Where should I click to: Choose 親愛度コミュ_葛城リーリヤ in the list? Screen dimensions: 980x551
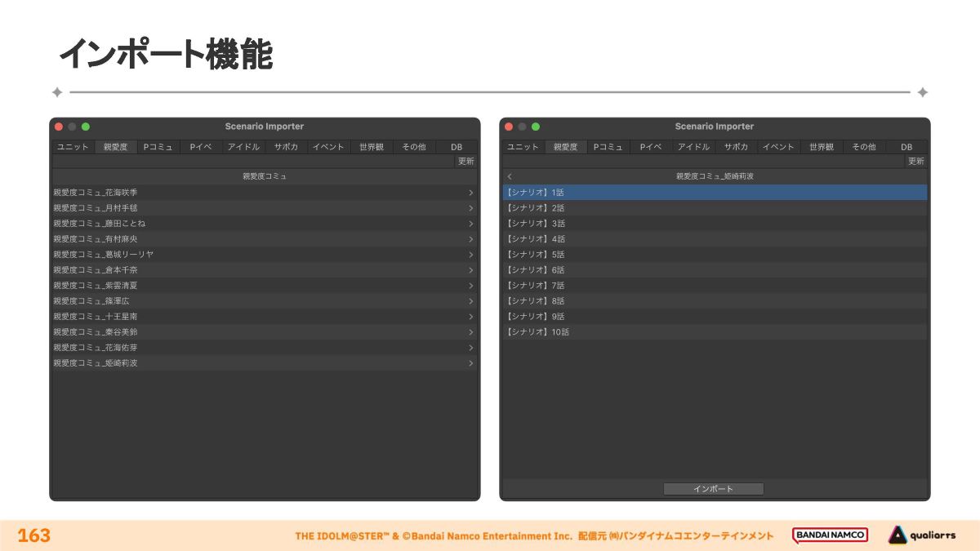click(104, 255)
